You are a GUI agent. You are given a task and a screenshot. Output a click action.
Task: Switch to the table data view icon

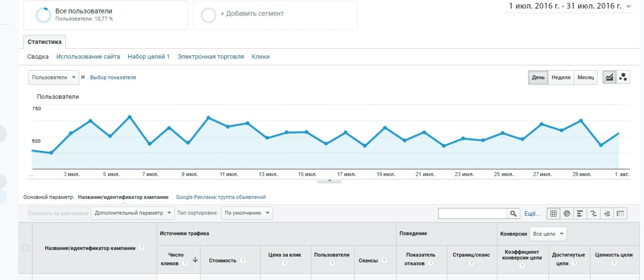[553, 213]
